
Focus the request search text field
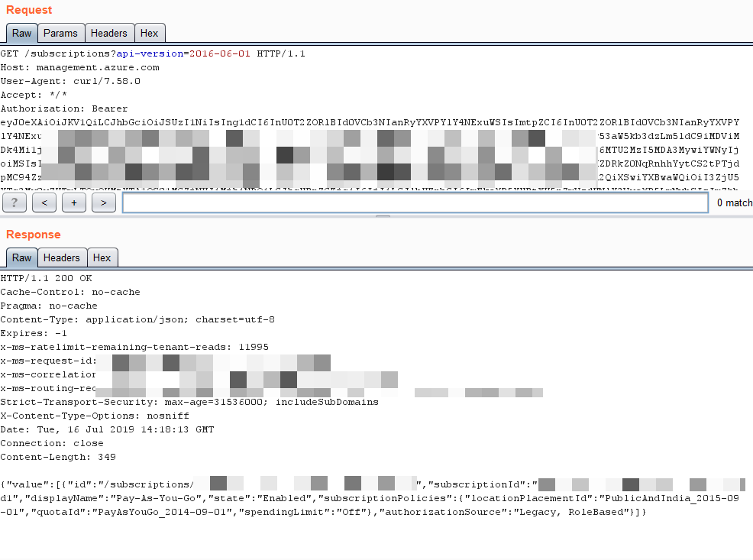coord(415,202)
